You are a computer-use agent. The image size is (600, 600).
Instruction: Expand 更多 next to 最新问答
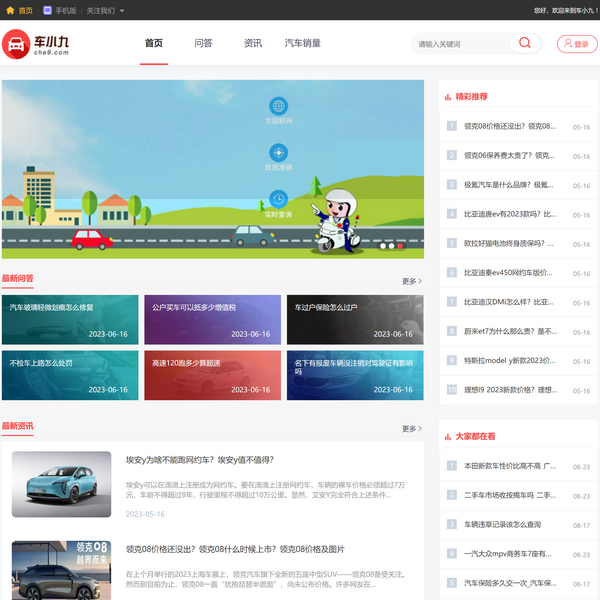(412, 281)
